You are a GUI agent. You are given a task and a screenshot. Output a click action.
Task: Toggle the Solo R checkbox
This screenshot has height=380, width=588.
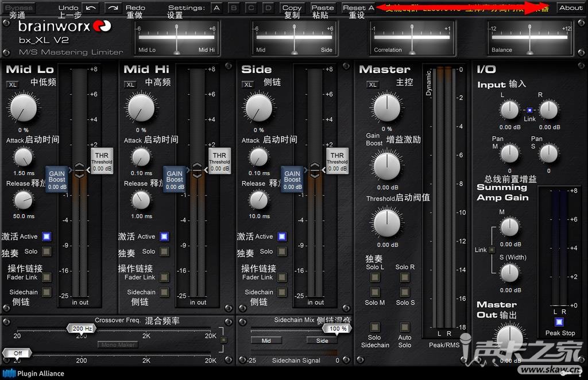point(405,277)
